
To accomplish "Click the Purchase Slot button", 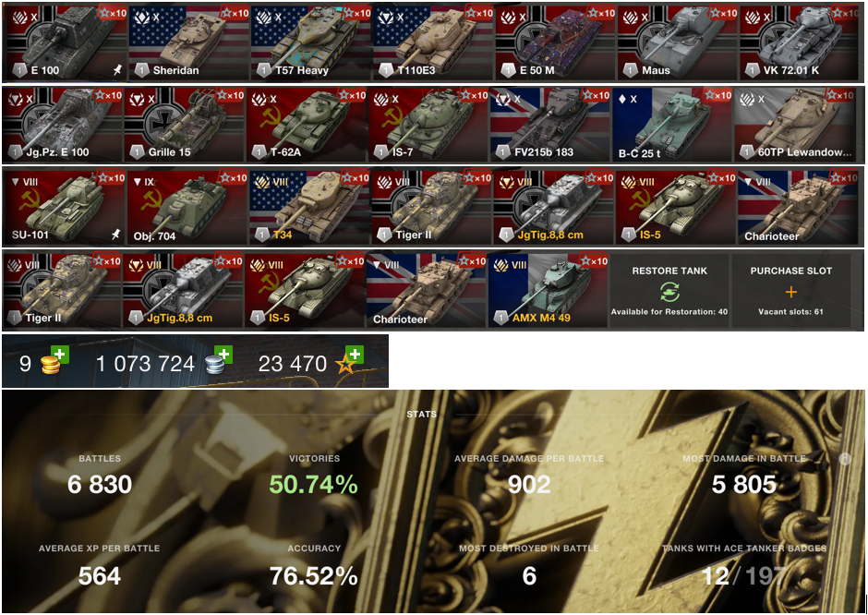I will coord(791,291).
